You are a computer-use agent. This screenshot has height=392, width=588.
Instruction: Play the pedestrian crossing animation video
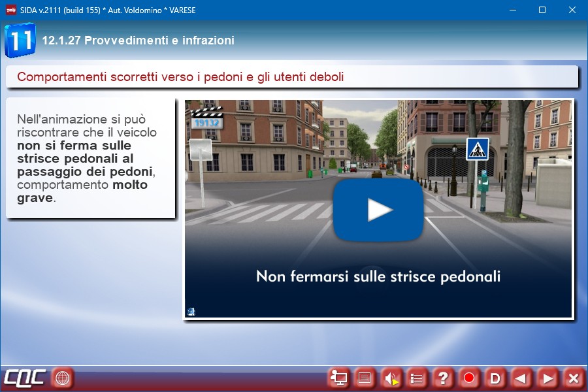[378, 210]
